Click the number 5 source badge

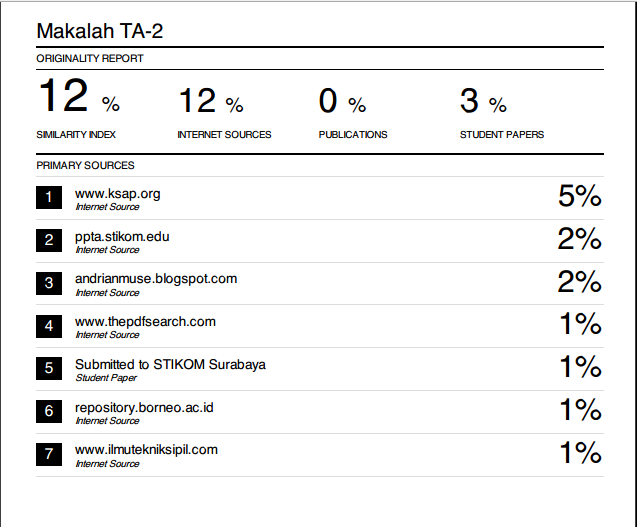pyautogui.click(x=48, y=369)
